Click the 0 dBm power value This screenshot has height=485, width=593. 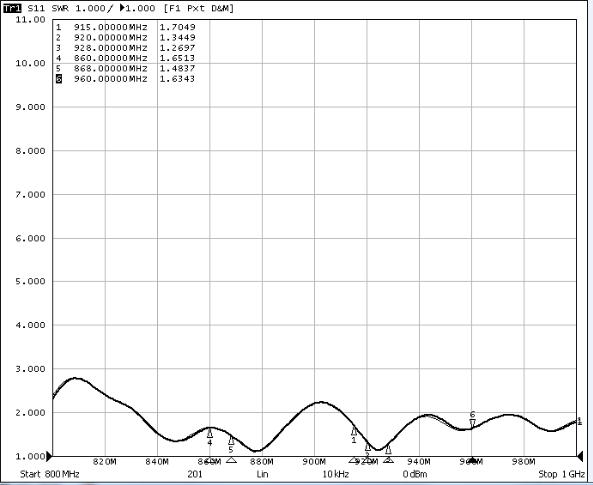click(415, 474)
